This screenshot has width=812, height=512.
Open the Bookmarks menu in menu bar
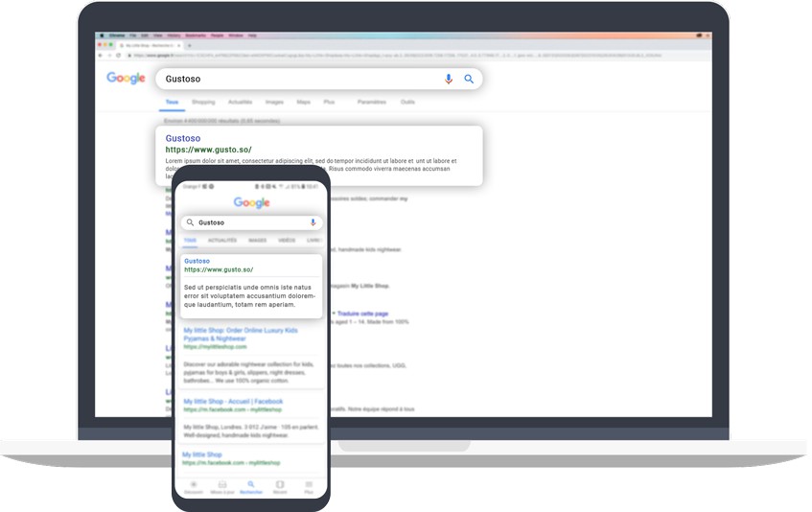click(196, 35)
